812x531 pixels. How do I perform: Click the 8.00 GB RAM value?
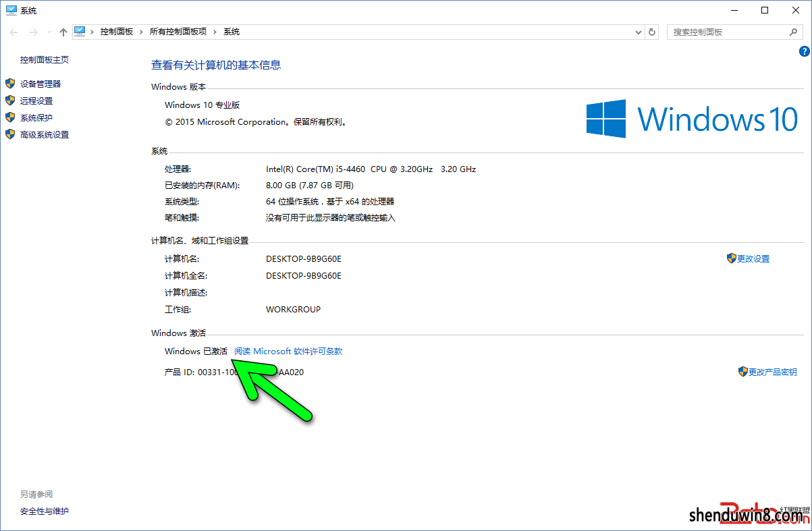[310, 185]
